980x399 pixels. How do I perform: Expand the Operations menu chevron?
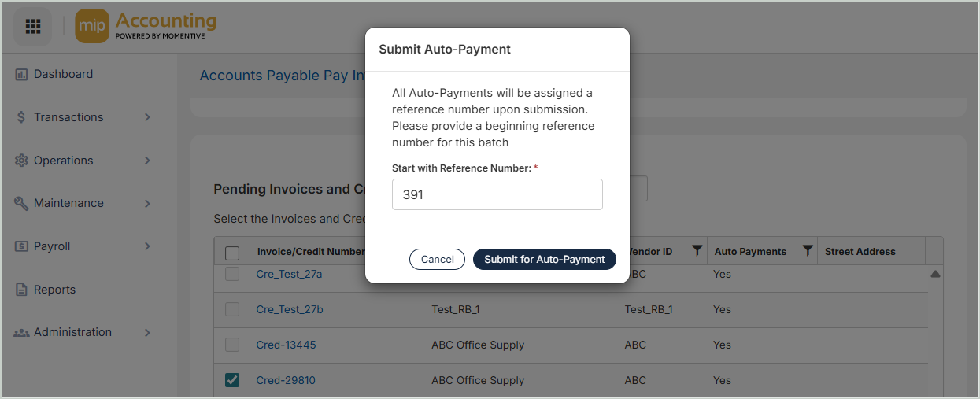click(147, 161)
